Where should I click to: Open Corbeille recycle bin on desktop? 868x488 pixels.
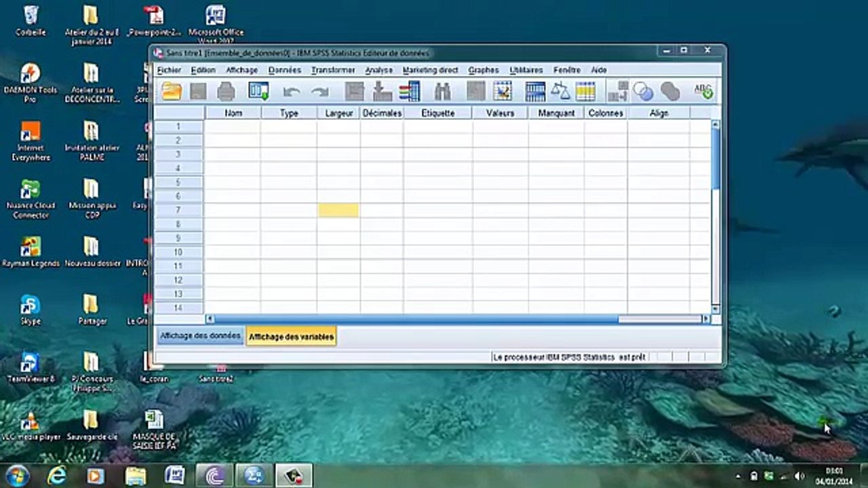pos(31,20)
